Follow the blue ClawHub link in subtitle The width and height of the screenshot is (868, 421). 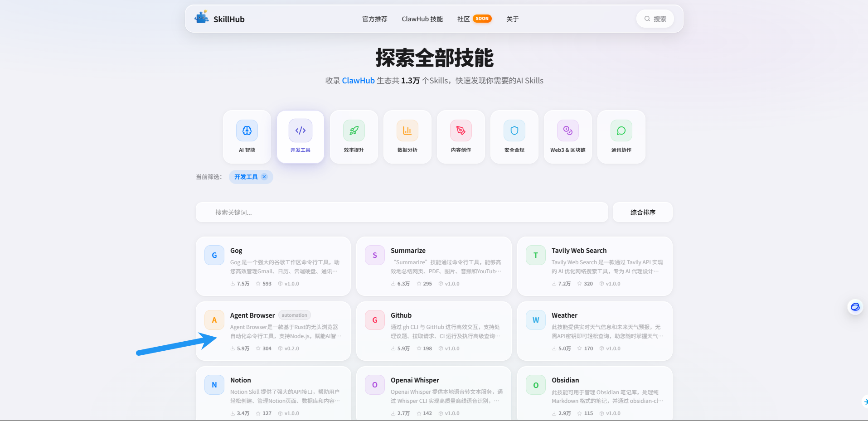(358, 81)
